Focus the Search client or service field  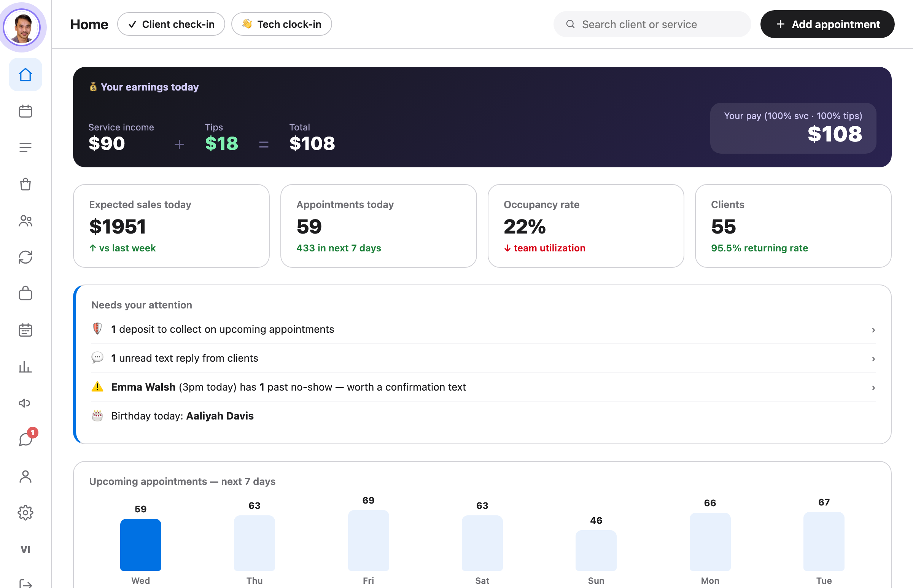[x=652, y=24]
